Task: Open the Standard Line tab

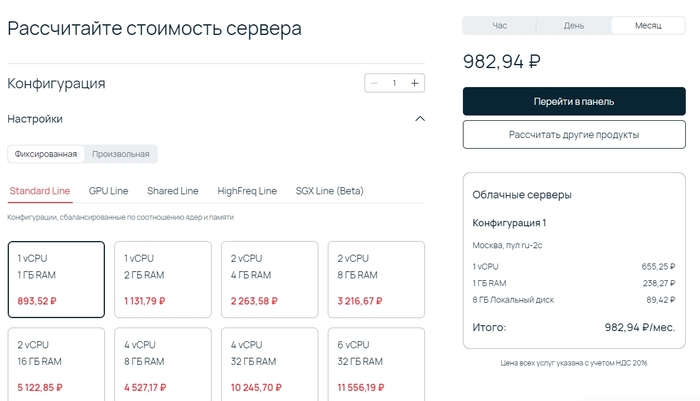Action: pos(40,191)
